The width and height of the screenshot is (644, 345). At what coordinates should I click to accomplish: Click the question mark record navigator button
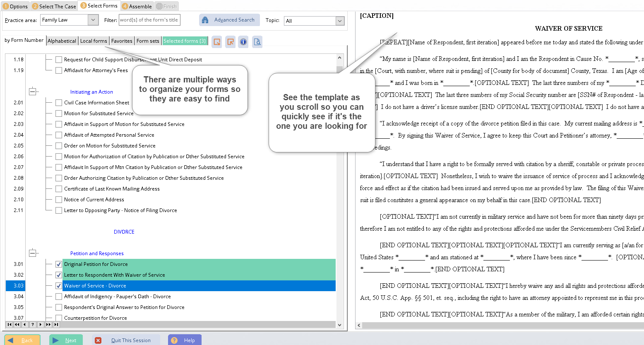click(x=33, y=324)
